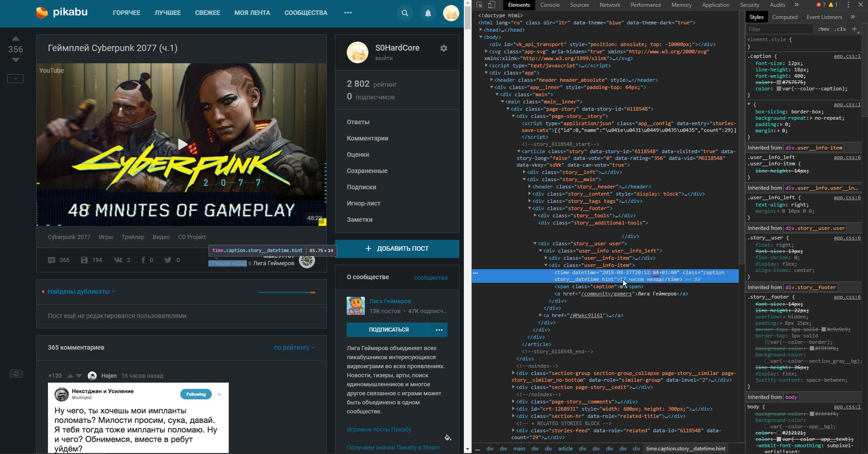Toggle the :hov element state panel
The height and width of the screenshot is (454, 868).
click(824, 29)
